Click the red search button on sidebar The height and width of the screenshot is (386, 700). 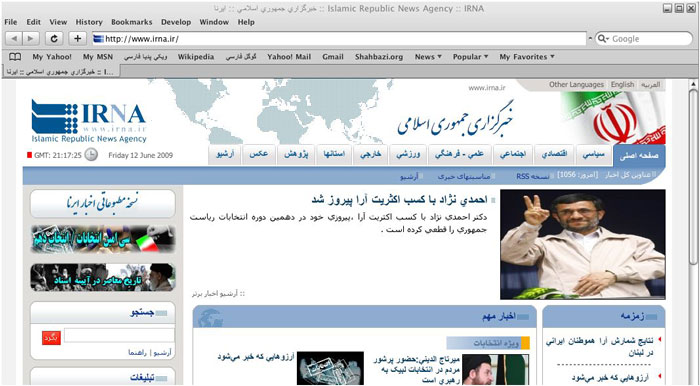(x=51, y=337)
